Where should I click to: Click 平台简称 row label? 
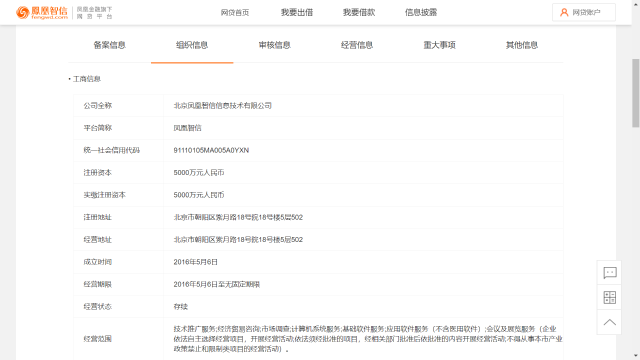pyautogui.click(x=98, y=128)
